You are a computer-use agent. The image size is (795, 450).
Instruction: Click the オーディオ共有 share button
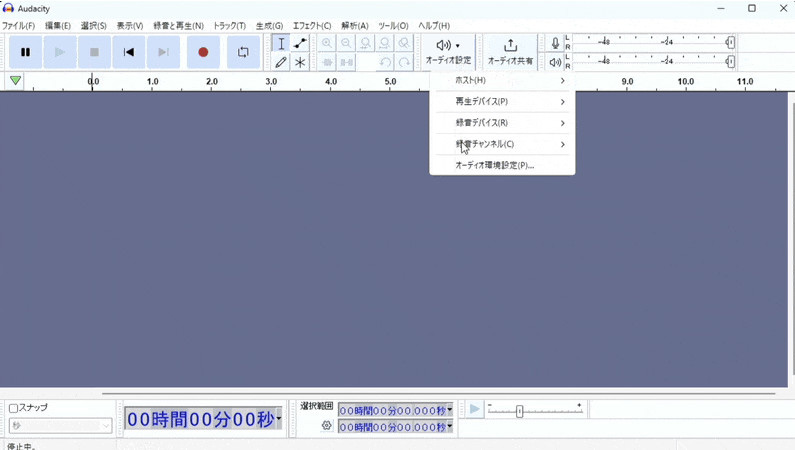(510, 52)
